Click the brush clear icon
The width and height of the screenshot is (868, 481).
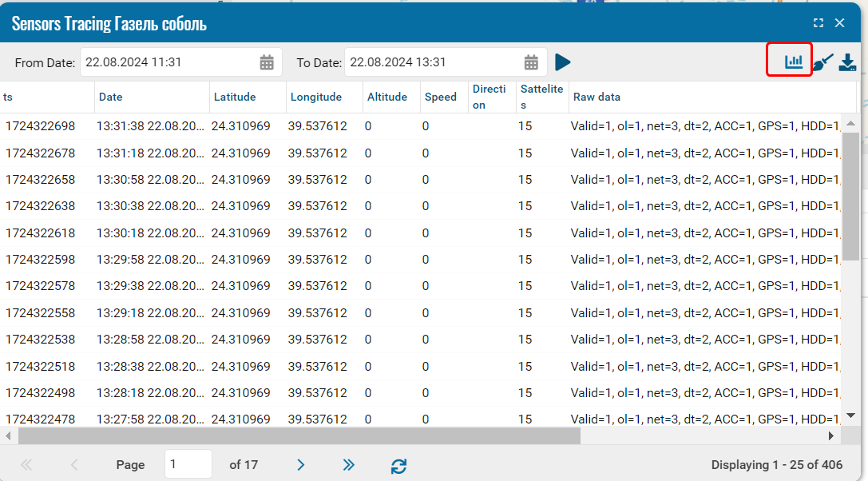click(822, 62)
